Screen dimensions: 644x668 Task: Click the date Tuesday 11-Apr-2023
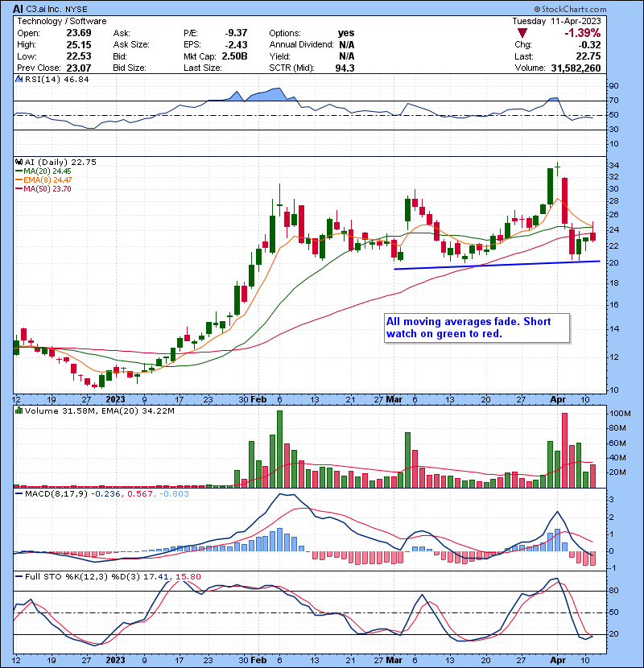[x=556, y=21]
